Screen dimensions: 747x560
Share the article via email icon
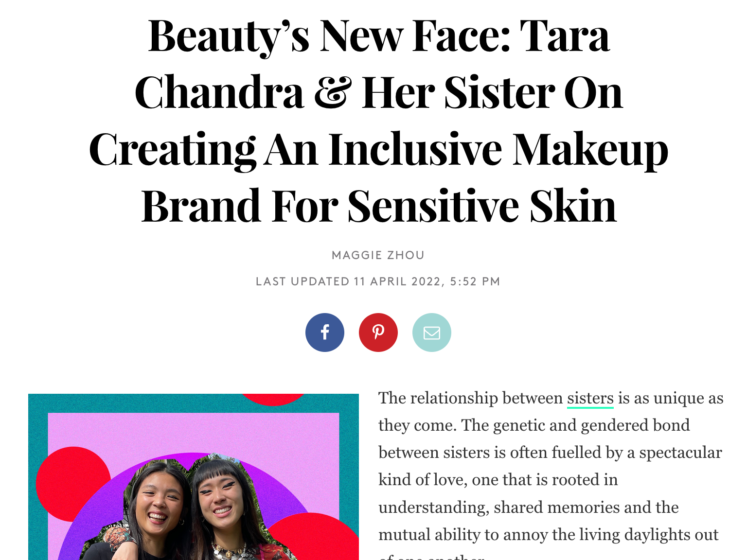(432, 332)
